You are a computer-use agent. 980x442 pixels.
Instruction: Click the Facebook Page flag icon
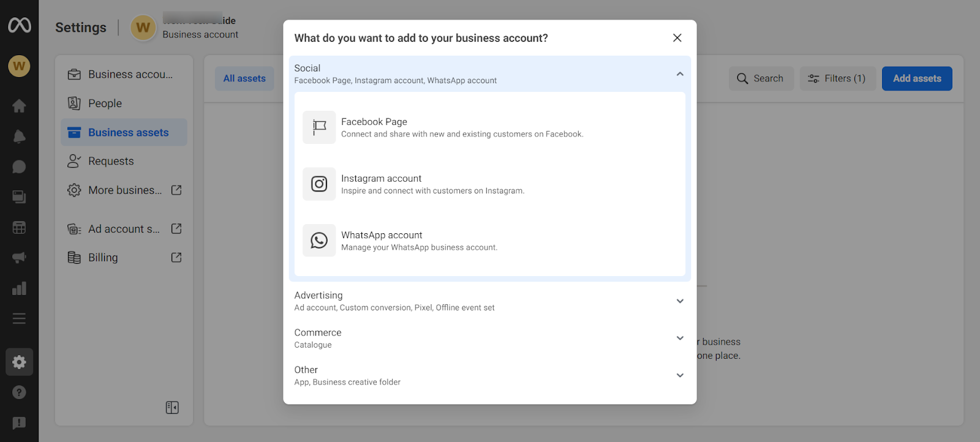tap(319, 127)
